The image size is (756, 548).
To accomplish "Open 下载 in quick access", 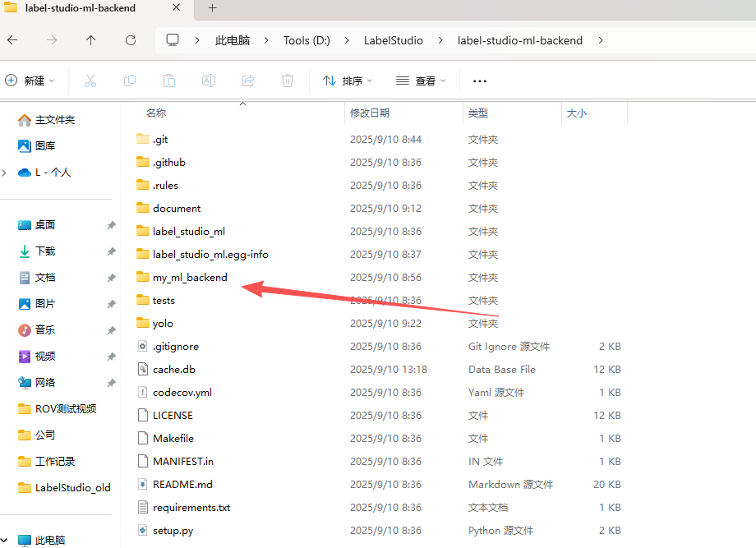I will click(x=37, y=251).
